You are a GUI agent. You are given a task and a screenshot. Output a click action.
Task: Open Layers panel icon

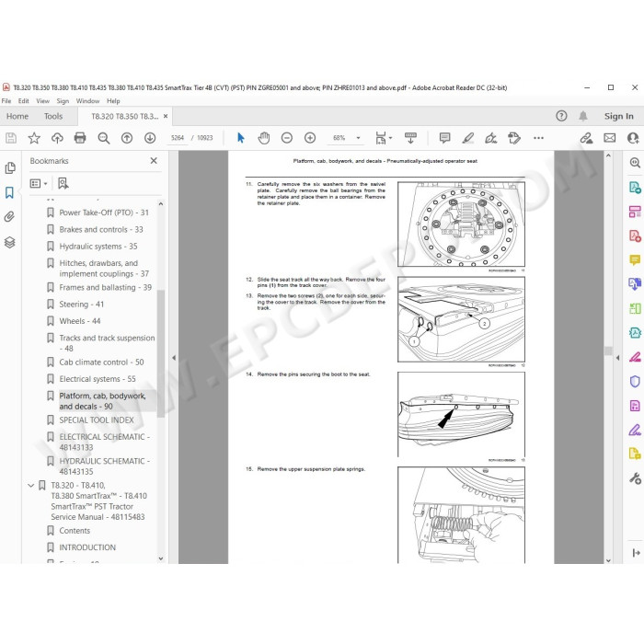[x=10, y=242]
